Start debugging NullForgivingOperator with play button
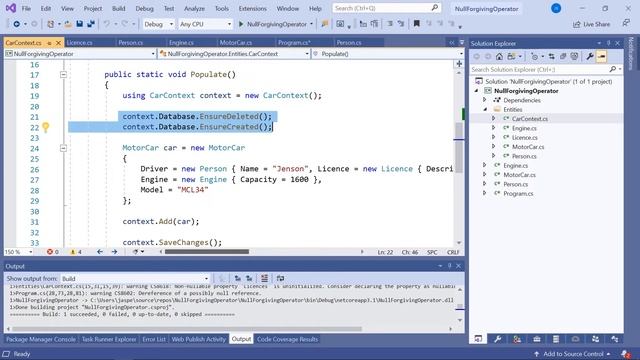The width and height of the screenshot is (640, 360). (x=273, y=24)
